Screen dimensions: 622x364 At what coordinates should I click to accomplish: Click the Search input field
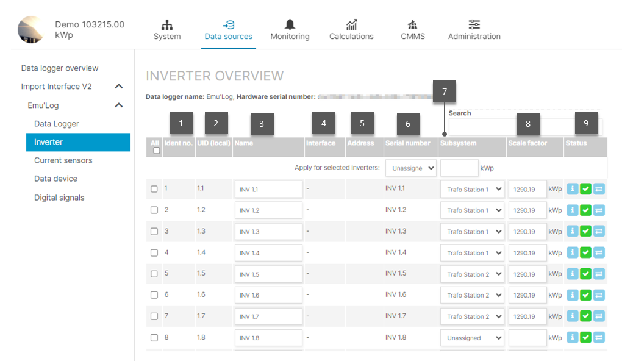click(481, 126)
